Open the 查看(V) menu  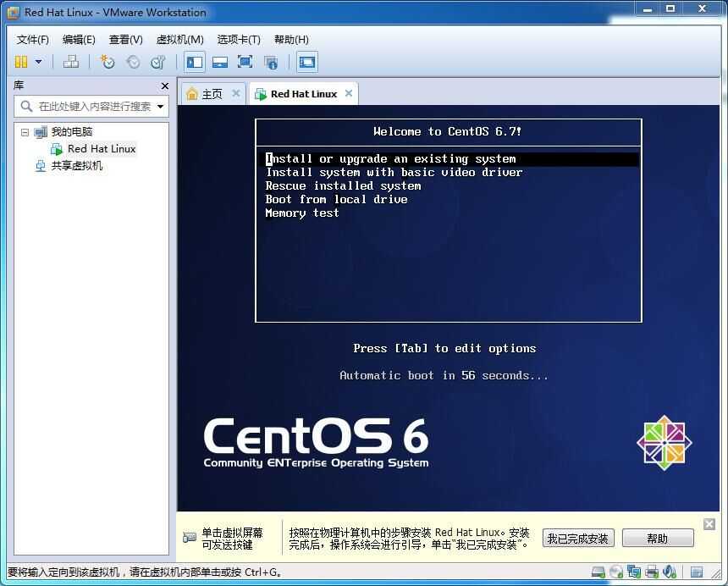tap(125, 40)
